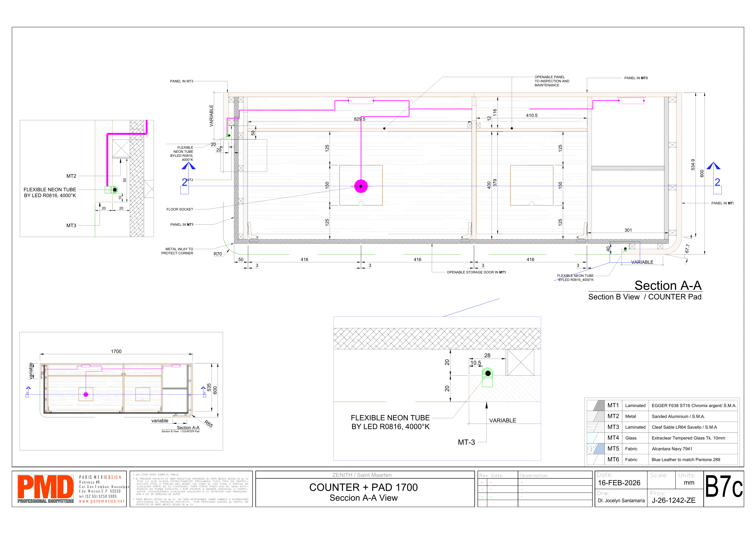Click the PMD logo in the title block

click(x=45, y=489)
